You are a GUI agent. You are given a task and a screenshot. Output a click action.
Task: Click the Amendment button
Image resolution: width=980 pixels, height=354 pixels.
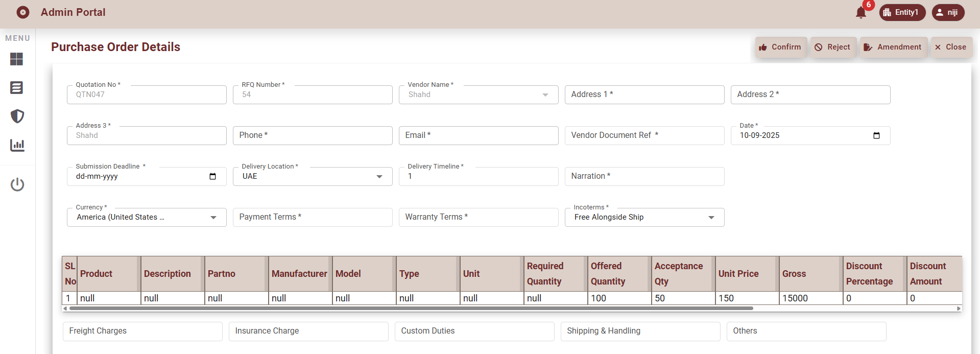pyautogui.click(x=893, y=47)
